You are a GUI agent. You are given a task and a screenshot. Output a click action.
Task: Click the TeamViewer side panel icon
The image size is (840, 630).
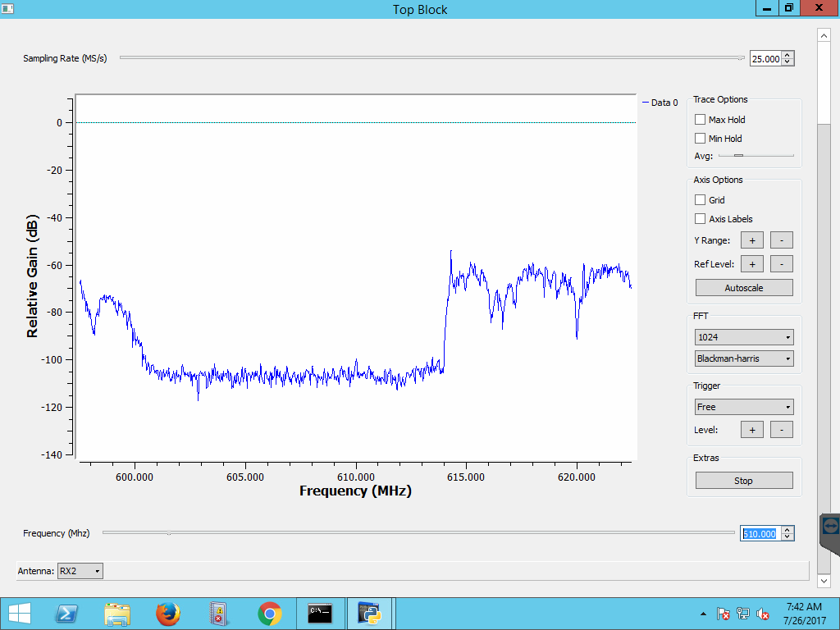click(829, 526)
